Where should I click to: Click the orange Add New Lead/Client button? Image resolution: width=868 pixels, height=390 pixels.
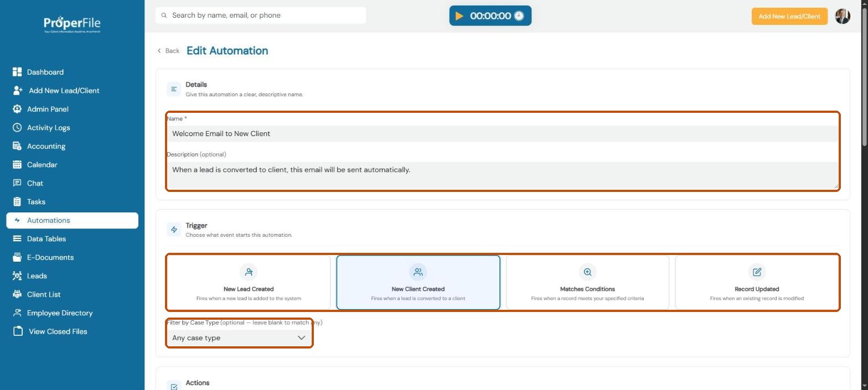789,16
